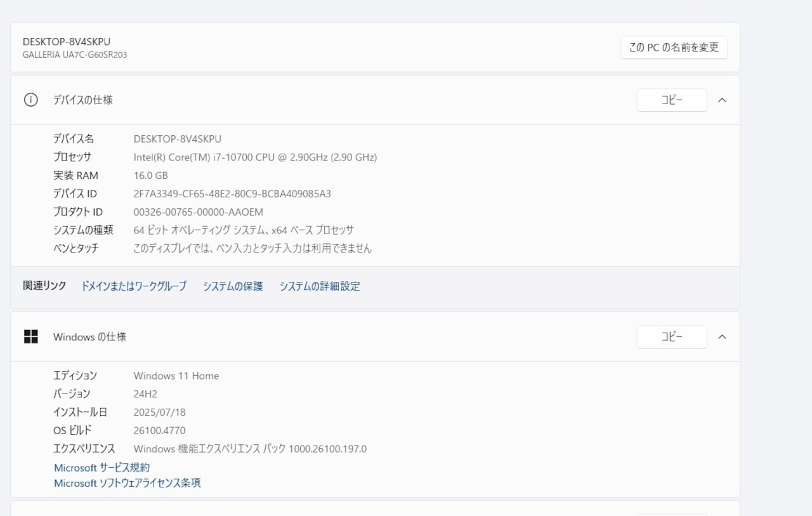The image size is (812, 516).
Task: Click the info icon beside デバイスの仕様
Action: point(30,100)
